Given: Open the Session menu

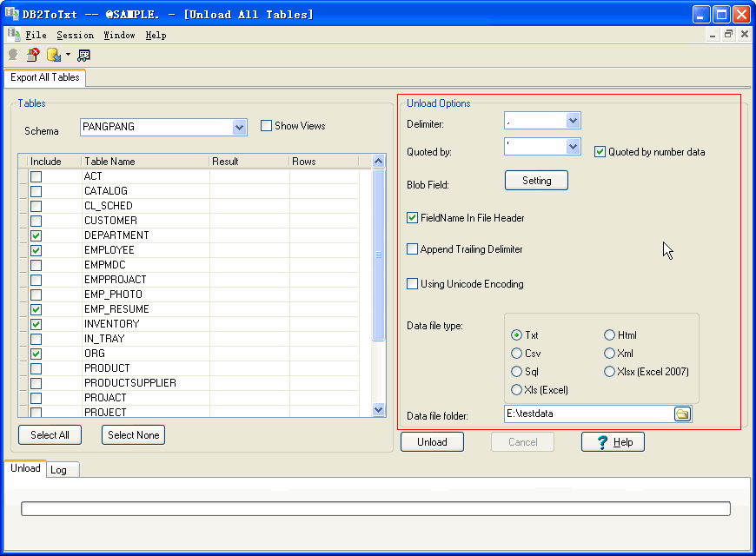Looking at the screenshot, I should pos(75,36).
